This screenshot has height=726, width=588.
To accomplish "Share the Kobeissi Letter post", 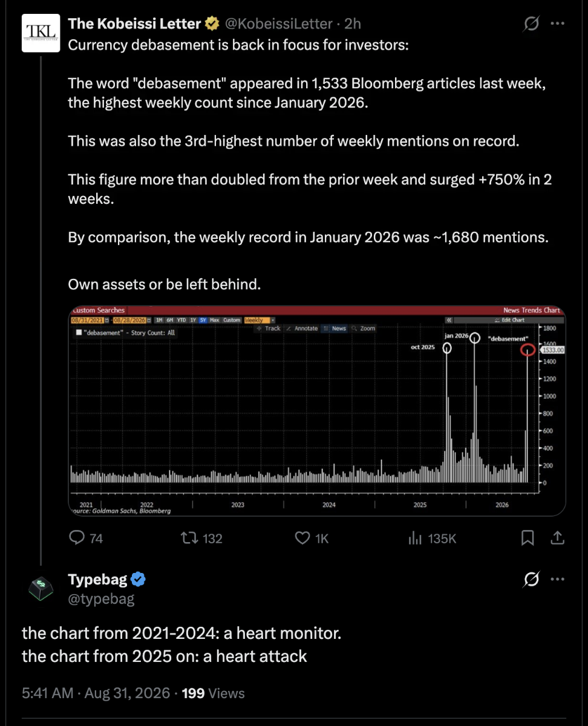I will (558, 537).
